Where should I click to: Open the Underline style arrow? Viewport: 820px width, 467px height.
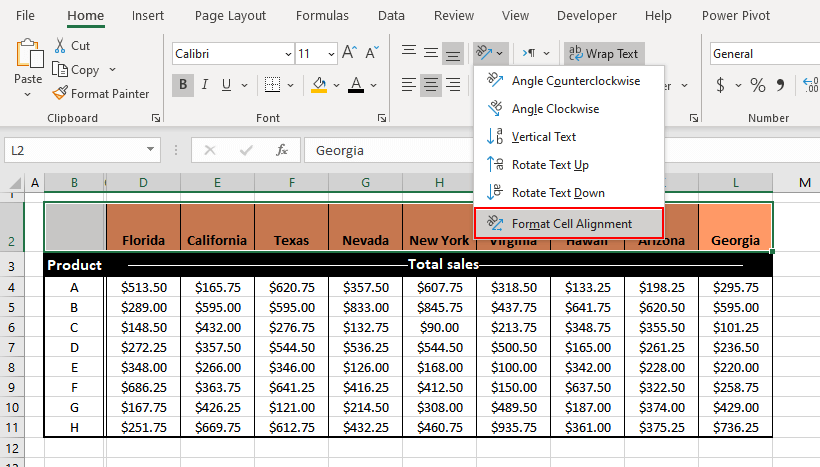tap(244, 85)
